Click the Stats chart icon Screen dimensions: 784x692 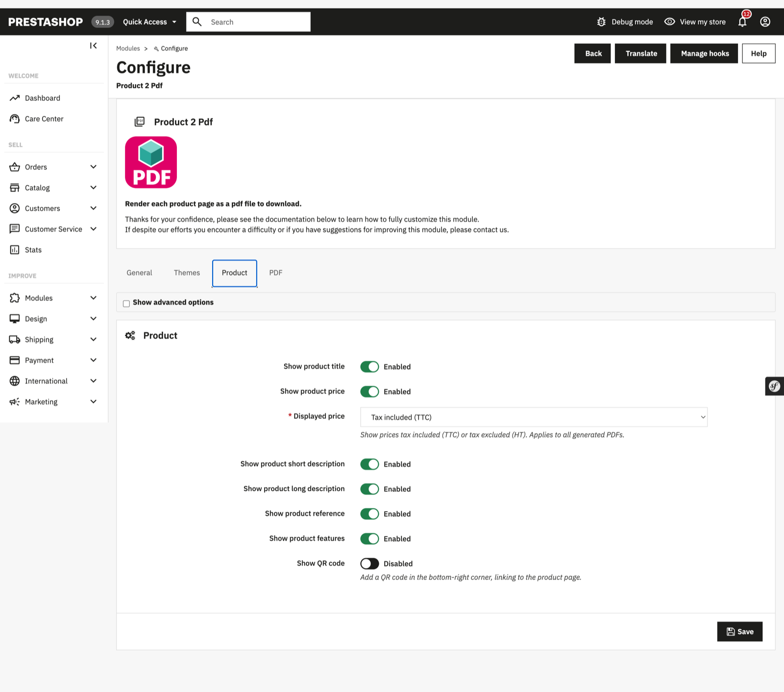pos(15,250)
